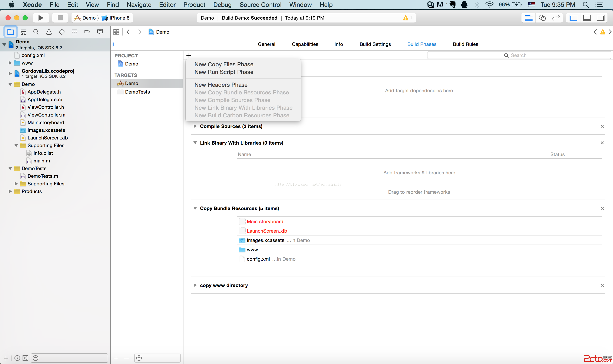Switch to the Assistant editor icon
613x364 pixels.
click(x=542, y=18)
